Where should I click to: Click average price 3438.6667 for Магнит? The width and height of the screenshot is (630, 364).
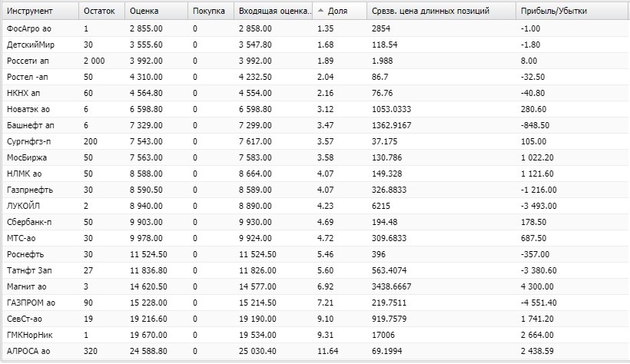pyautogui.click(x=391, y=286)
